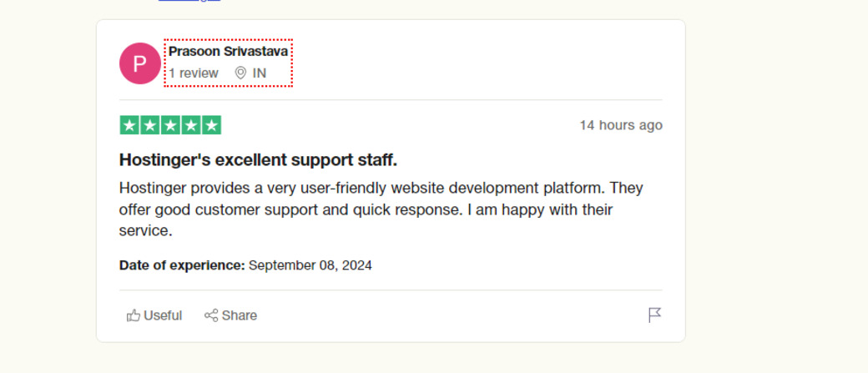Open the review titled Hostinger's excellent support staff
This screenshot has height=373, width=868.
(x=258, y=160)
